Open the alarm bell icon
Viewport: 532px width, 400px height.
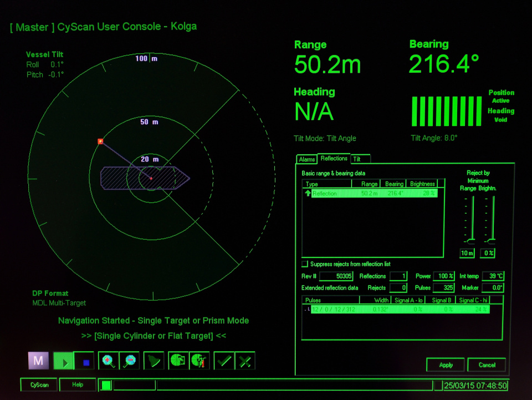[154, 360]
